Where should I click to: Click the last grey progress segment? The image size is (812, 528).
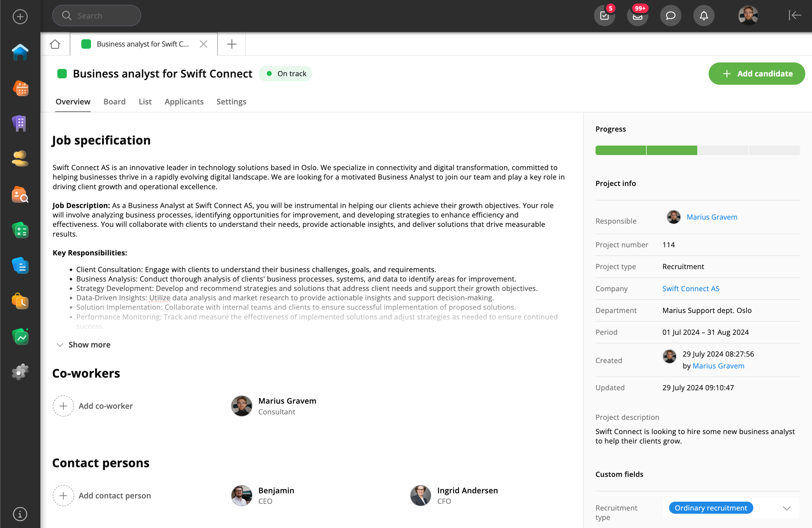coord(774,150)
